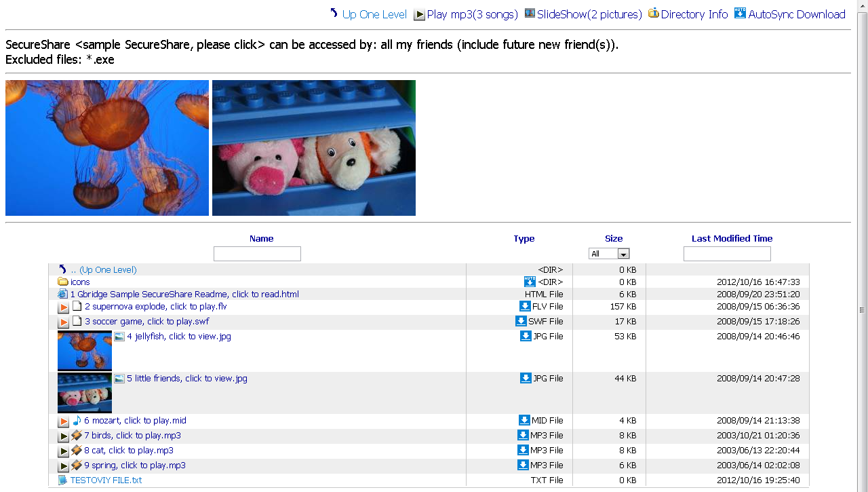Click the small jellyfish thumbnail in list
This screenshot has width=868, height=492.
(85, 350)
